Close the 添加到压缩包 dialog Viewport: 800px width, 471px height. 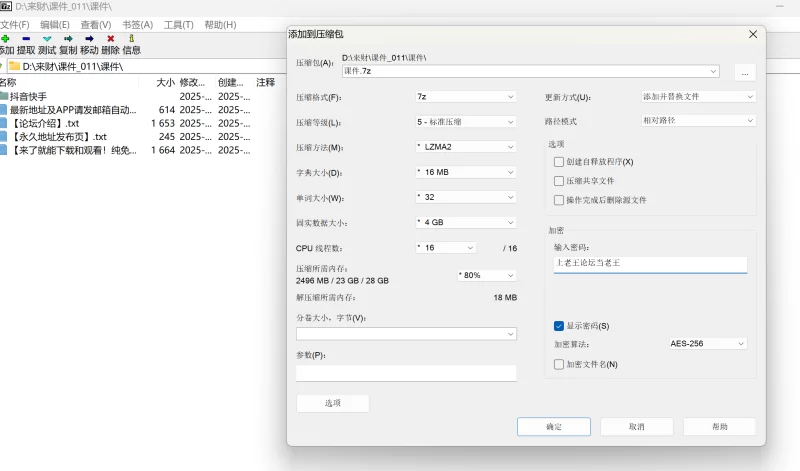click(753, 34)
